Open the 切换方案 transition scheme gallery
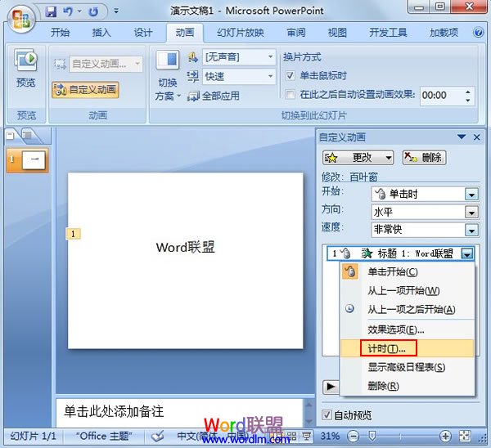 [168, 76]
